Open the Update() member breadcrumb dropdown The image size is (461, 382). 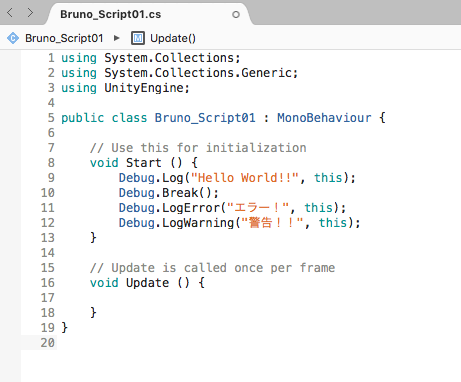pyautogui.click(x=173, y=38)
